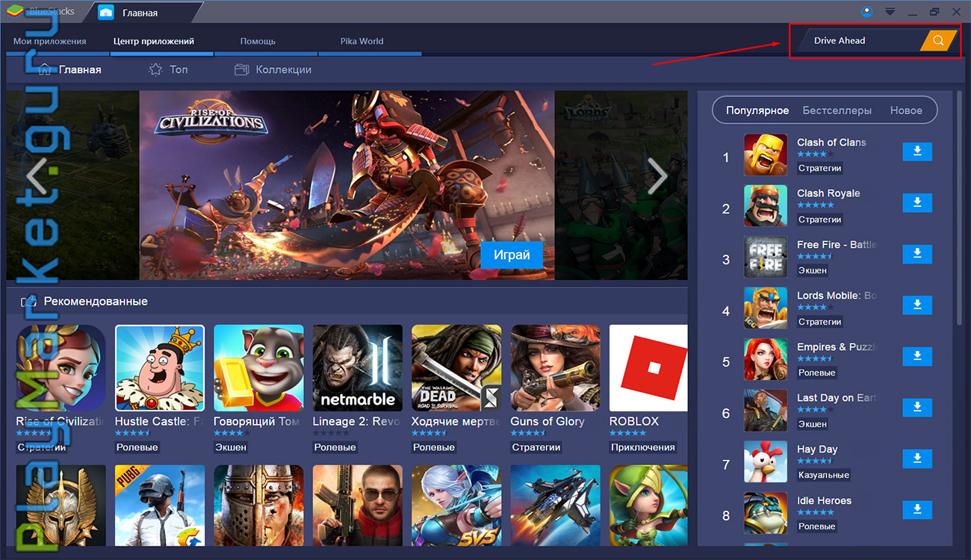971x560 pixels.
Task: Click the ROBLOX title under recommended
Action: 634,421
